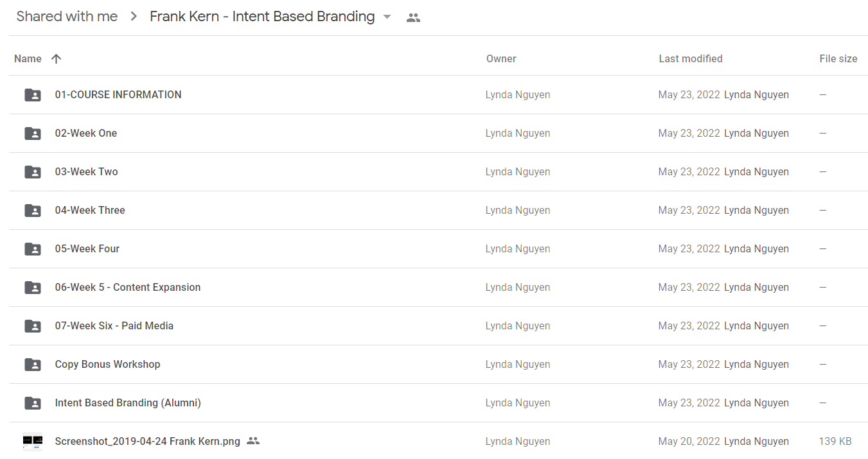
Task: Sort the list by the Name column header
Action: (28, 59)
